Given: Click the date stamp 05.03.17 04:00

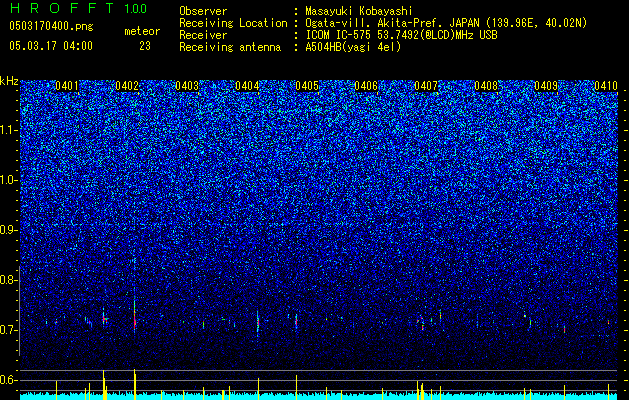Looking at the screenshot, I should point(51,46).
